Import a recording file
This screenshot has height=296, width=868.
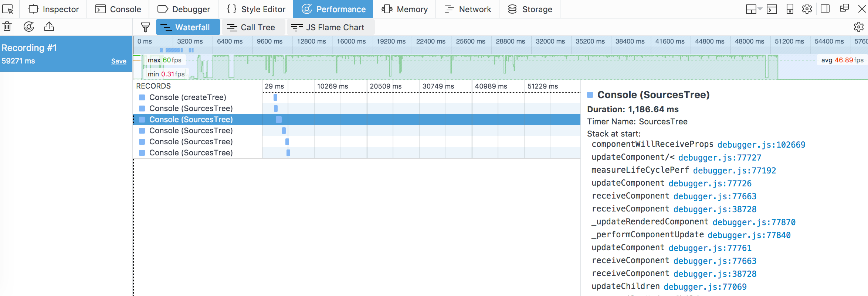click(49, 27)
